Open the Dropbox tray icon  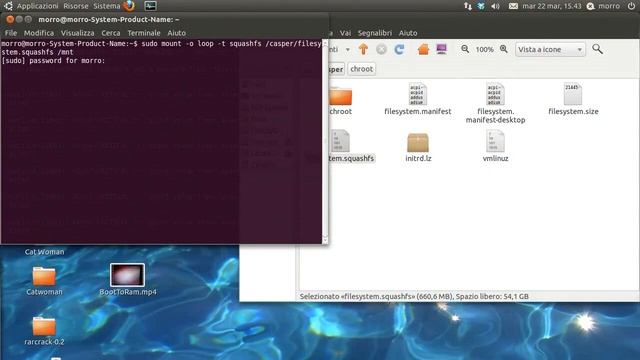[481, 6]
